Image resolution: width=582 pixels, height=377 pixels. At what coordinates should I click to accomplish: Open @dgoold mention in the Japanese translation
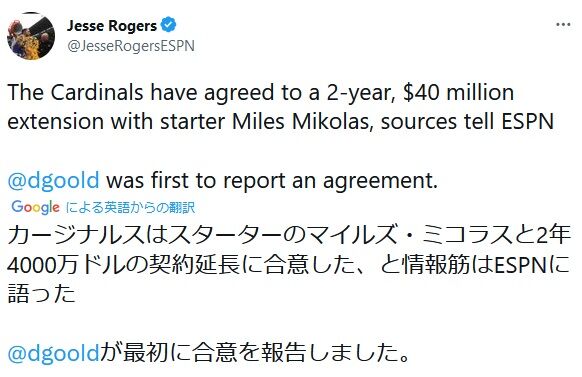pyautogui.click(x=53, y=353)
